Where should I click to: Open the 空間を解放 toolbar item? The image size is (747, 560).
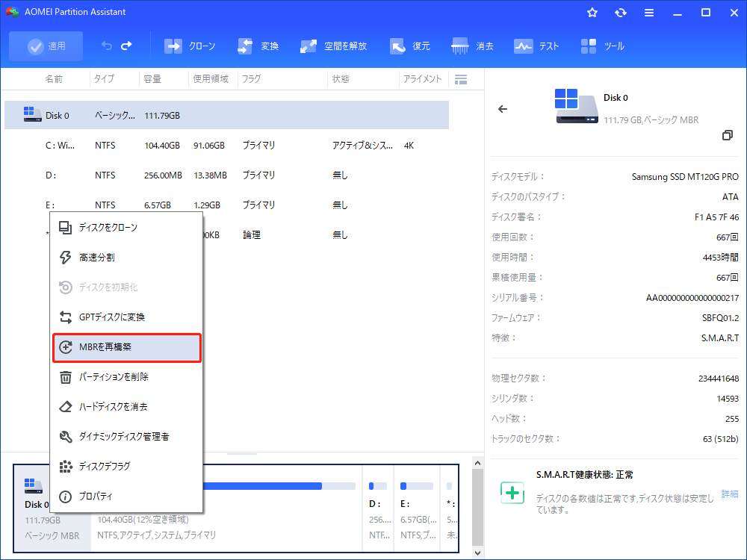click(x=333, y=46)
